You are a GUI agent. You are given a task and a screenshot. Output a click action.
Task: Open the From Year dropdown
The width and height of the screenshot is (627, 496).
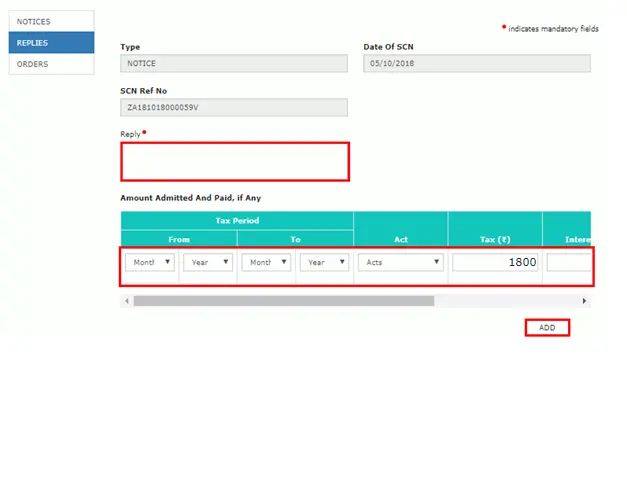pos(207,262)
